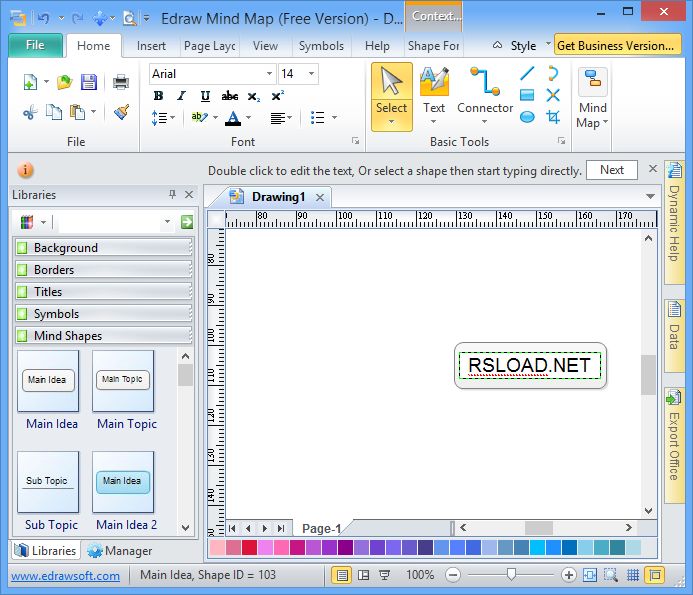Open the font color dropdown arrow
Image resolution: width=693 pixels, height=595 pixels.
point(248,118)
